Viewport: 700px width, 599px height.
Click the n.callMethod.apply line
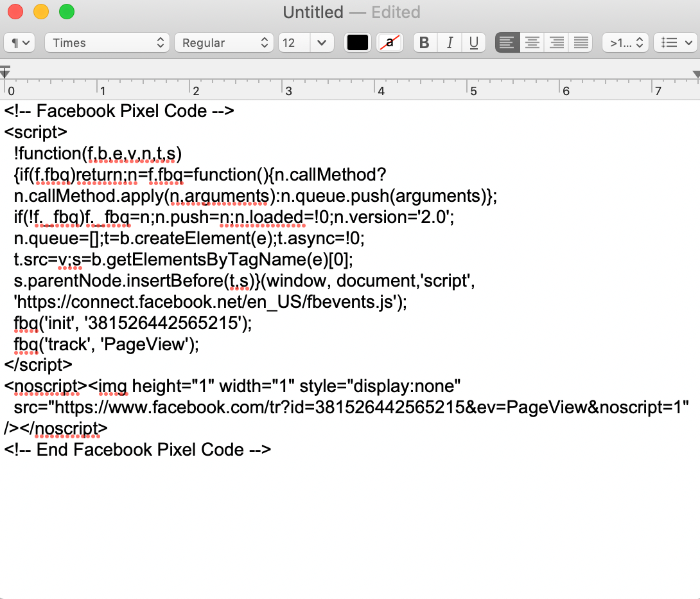point(256,196)
